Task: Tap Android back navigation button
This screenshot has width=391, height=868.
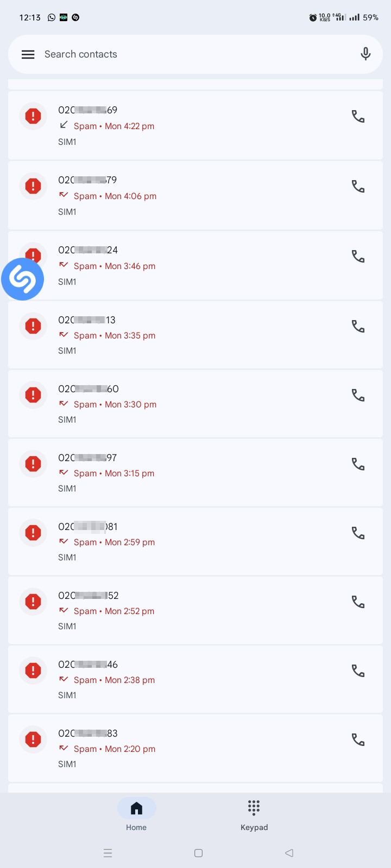Action: click(x=289, y=853)
